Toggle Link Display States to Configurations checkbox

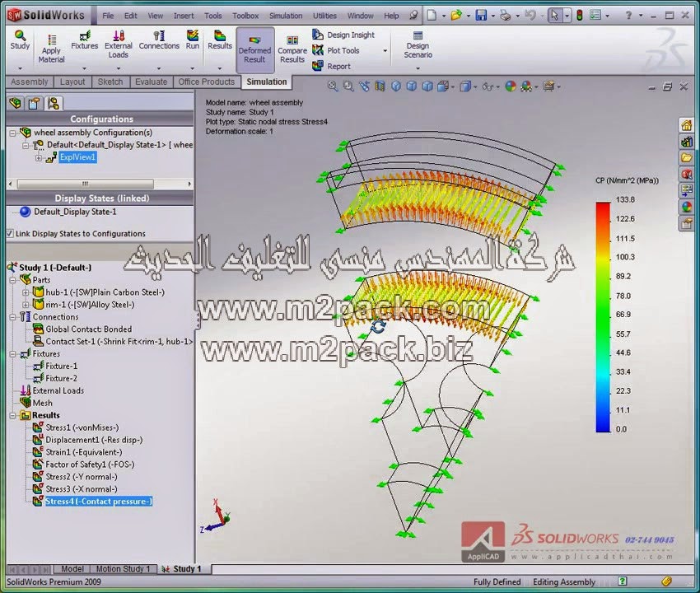[x=10, y=233]
